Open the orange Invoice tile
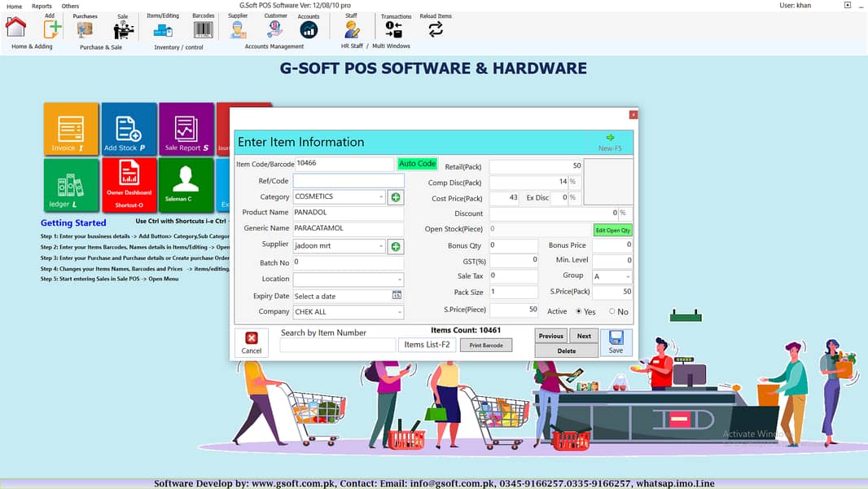 (71, 129)
